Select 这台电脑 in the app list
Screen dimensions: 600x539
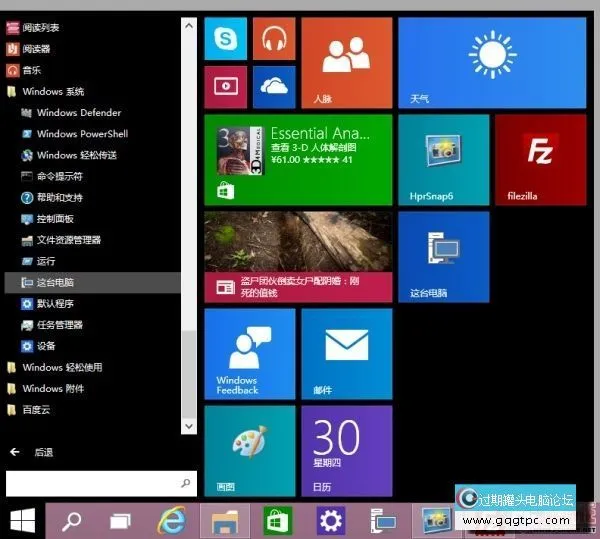coord(92,283)
